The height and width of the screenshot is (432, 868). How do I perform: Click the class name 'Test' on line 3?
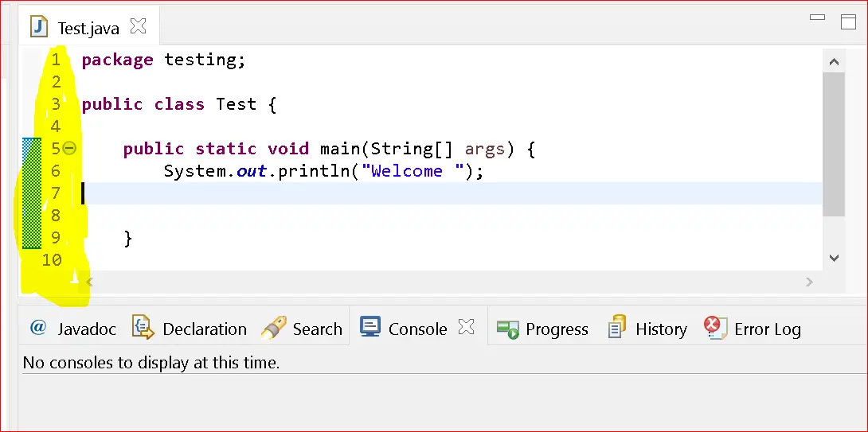pos(237,104)
